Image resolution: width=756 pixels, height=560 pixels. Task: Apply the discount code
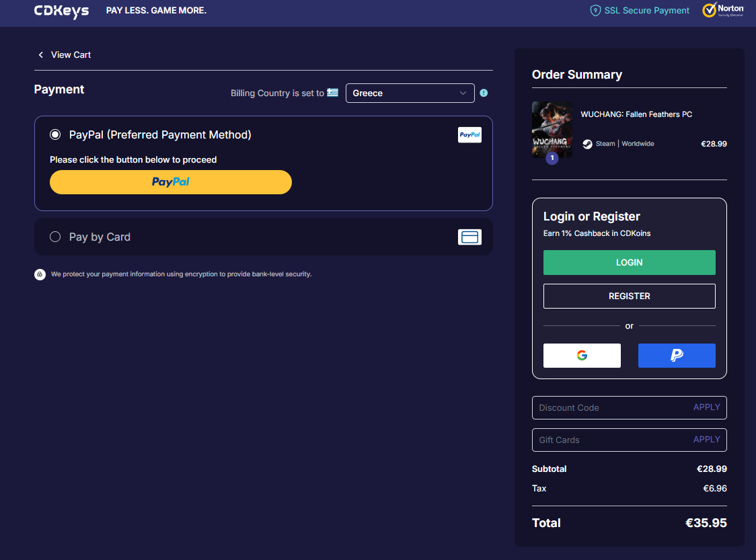pos(706,407)
